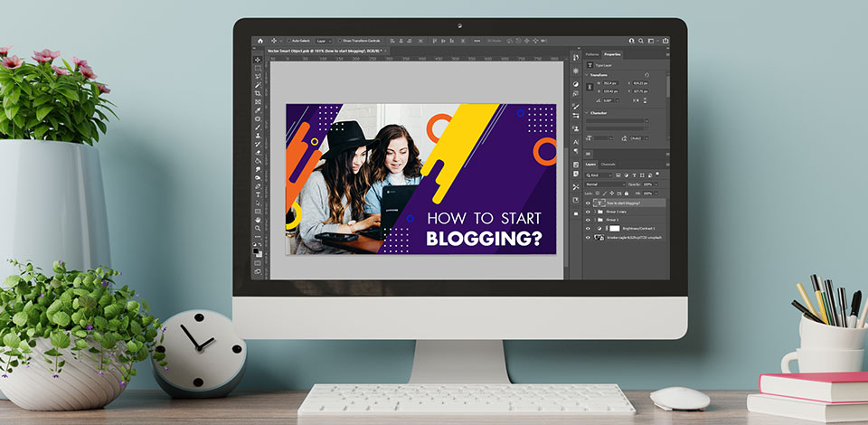
Task: Enable Show Transform Controls checkbox
Action: (x=340, y=41)
